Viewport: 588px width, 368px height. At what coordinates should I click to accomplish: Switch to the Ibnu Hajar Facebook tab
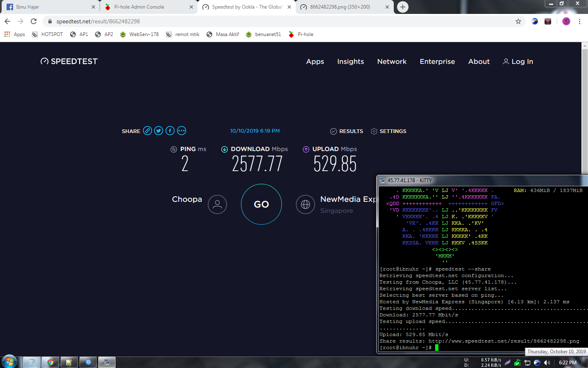coord(50,7)
